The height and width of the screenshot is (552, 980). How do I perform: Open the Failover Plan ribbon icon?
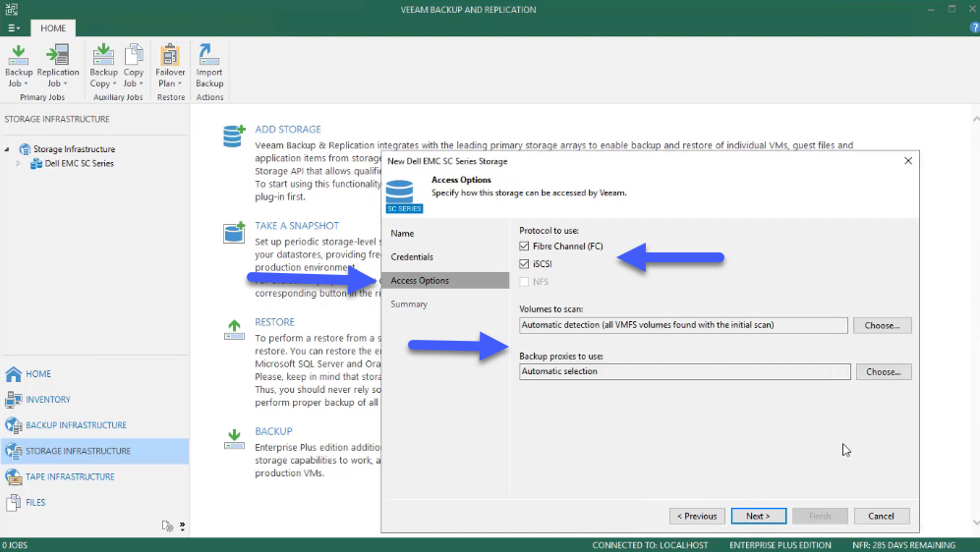[x=169, y=55]
